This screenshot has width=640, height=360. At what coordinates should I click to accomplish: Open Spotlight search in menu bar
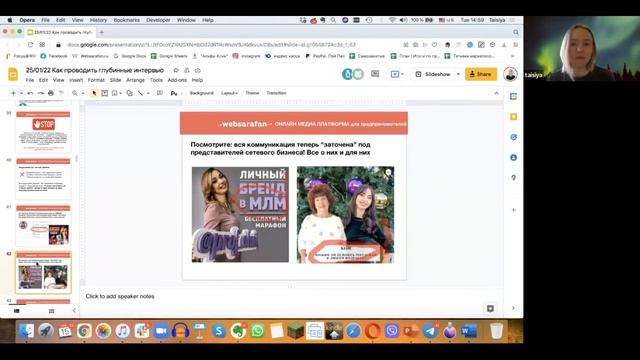333,20
